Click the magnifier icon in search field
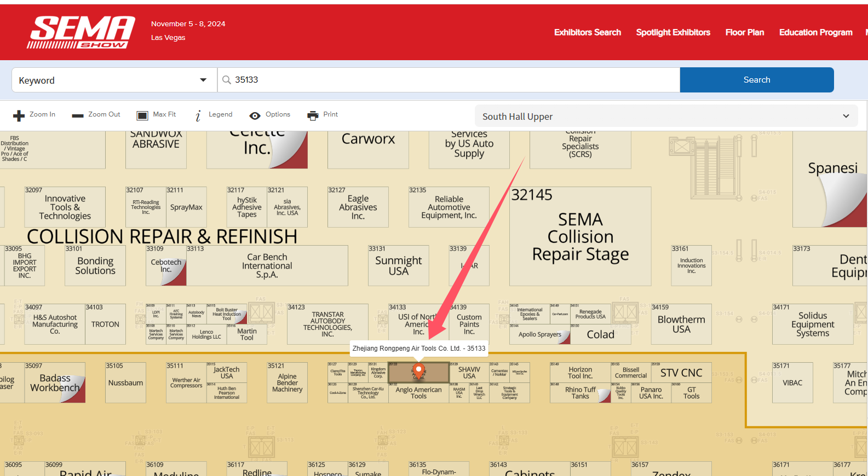This screenshot has width=868, height=476. point(226,80)
